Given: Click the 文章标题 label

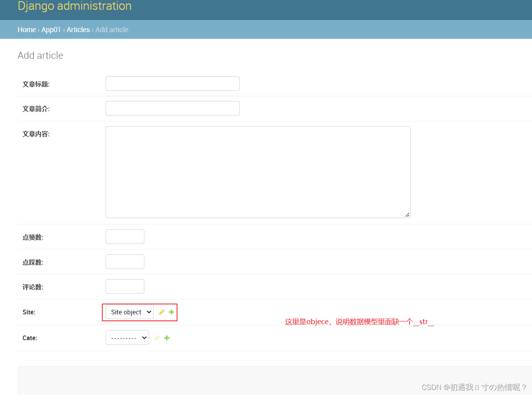Looking at the screenshot, I should tap(36, 84).
